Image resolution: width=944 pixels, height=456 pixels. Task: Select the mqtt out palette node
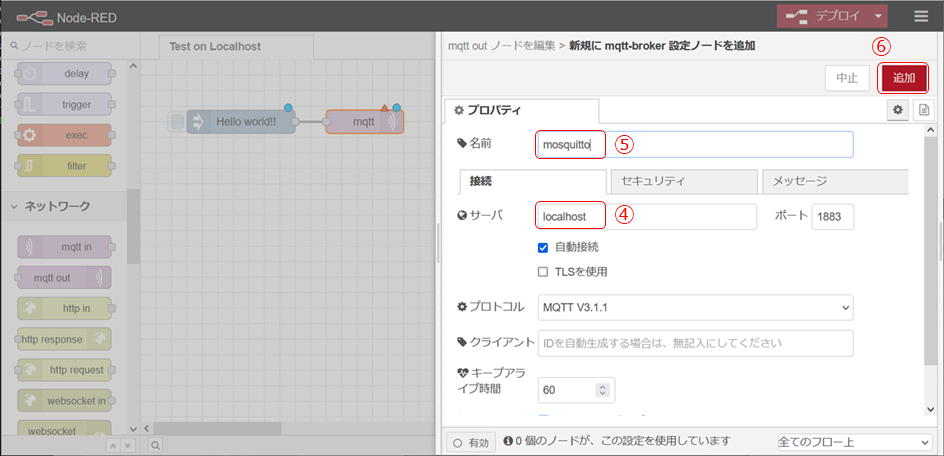pyautogui.click(x=64, y=277)
